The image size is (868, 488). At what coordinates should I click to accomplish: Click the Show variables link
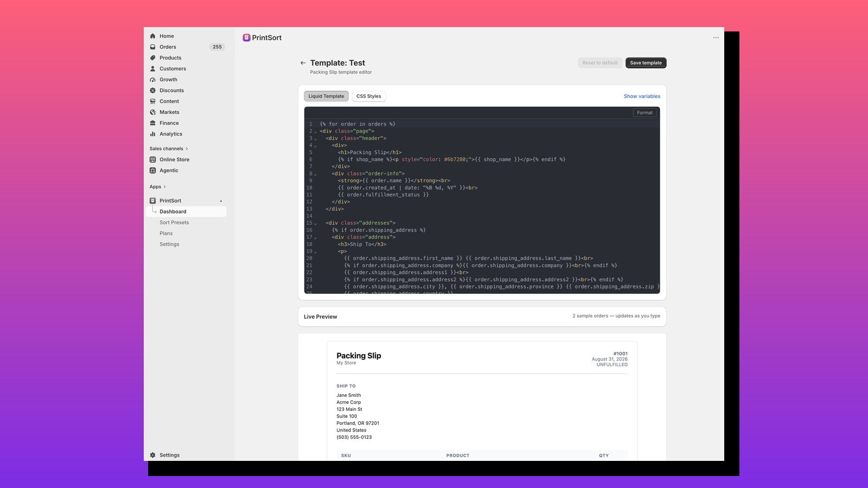(642, 96)
